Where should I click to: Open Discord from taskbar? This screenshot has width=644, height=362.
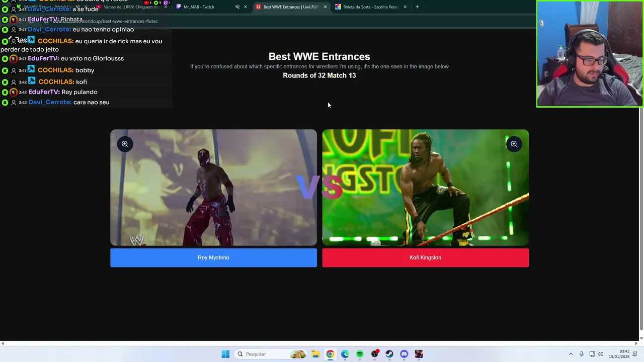click(404, 354)
